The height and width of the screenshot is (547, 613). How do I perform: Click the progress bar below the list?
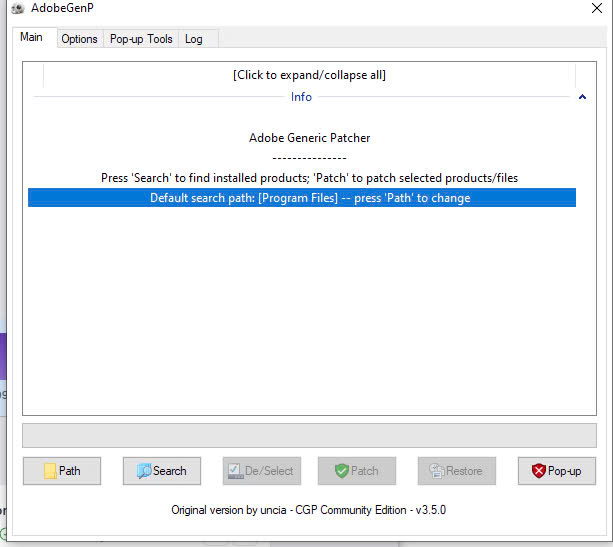click(309, 435)
